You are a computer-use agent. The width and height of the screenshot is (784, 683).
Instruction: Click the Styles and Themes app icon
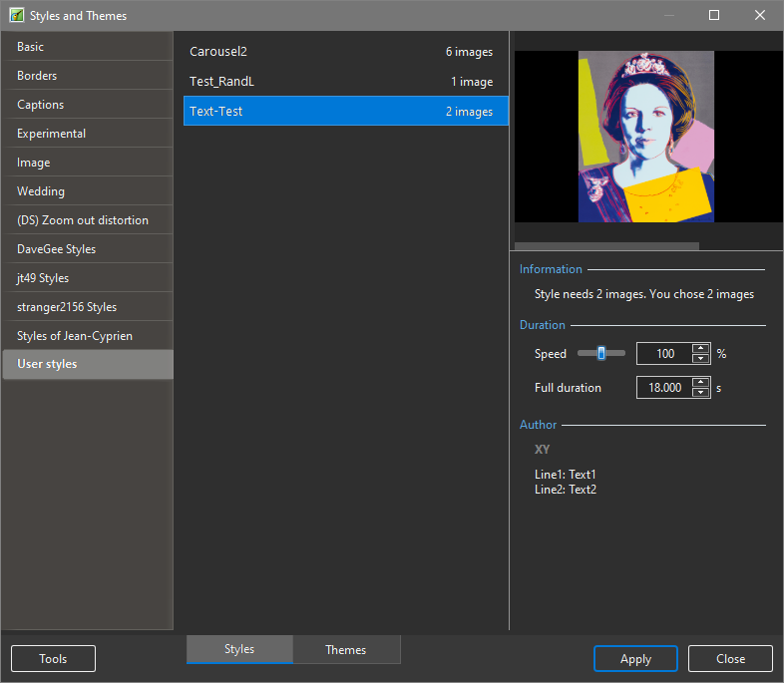pos(16,16)
